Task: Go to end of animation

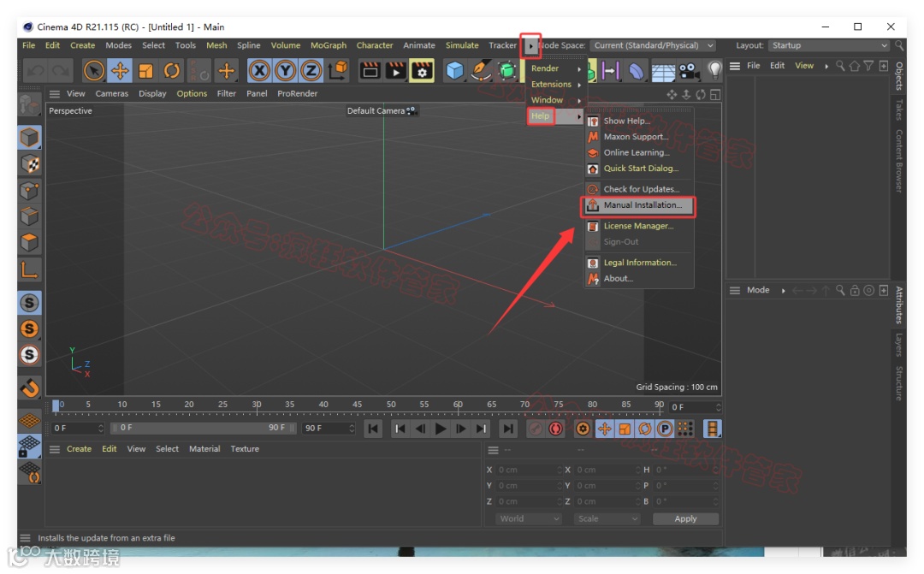Action: [508, 429]
